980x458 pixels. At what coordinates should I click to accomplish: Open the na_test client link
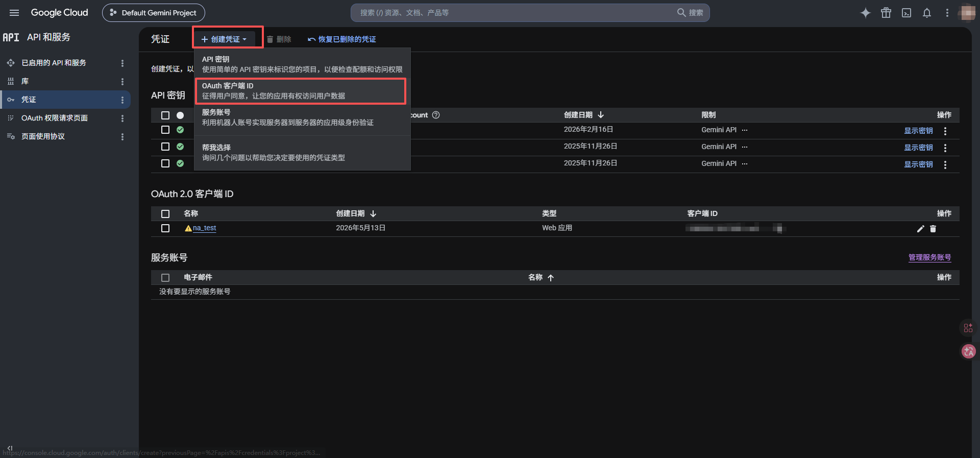[x=204, y=228]
